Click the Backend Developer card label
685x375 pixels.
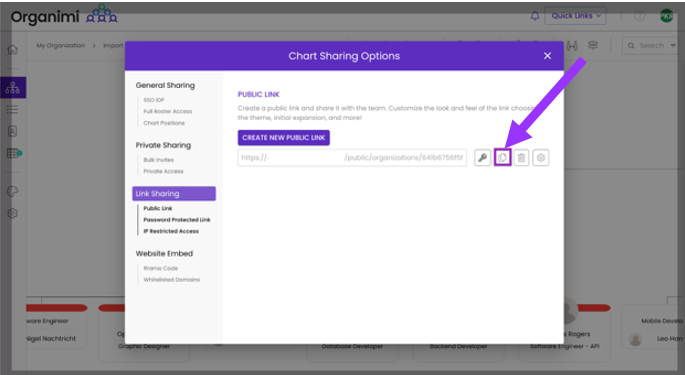[x=458, y=346]
